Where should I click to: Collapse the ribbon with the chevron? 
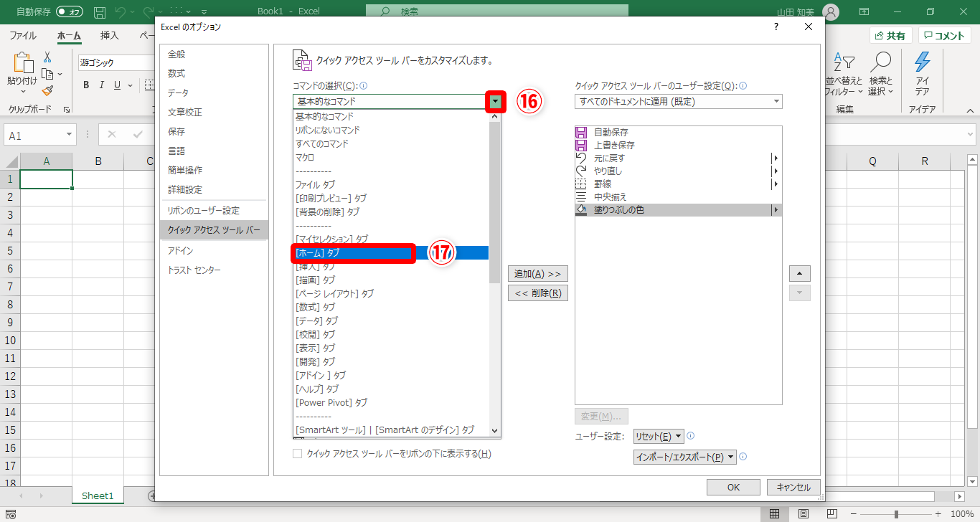coord(969,110)
